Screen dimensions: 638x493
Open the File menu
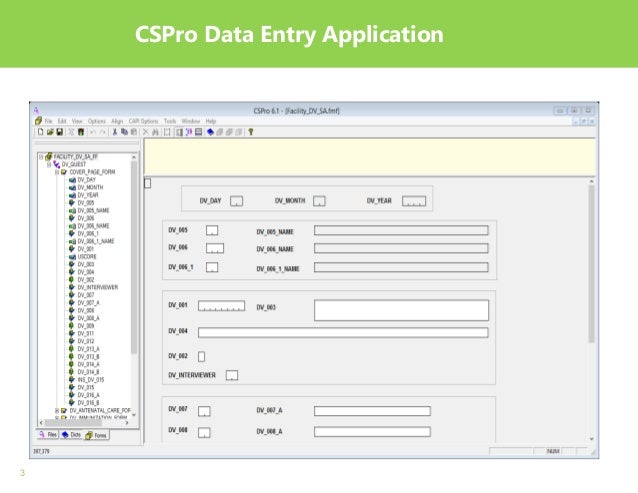(48, 121)
